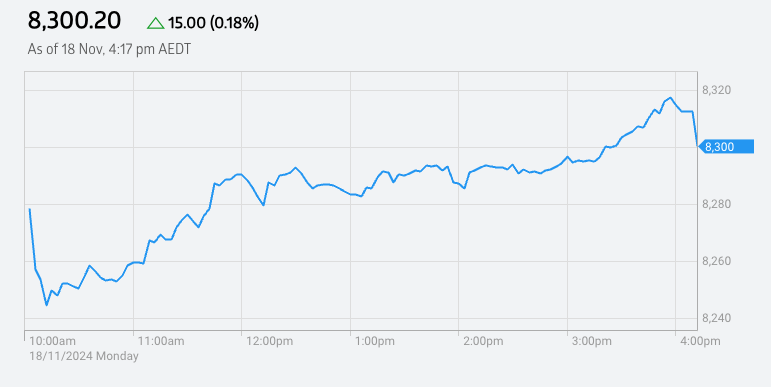This screenshot has width=771, height=387.
Task: Click the day's highest peak before 4:00pm
Action: (671, 97)
